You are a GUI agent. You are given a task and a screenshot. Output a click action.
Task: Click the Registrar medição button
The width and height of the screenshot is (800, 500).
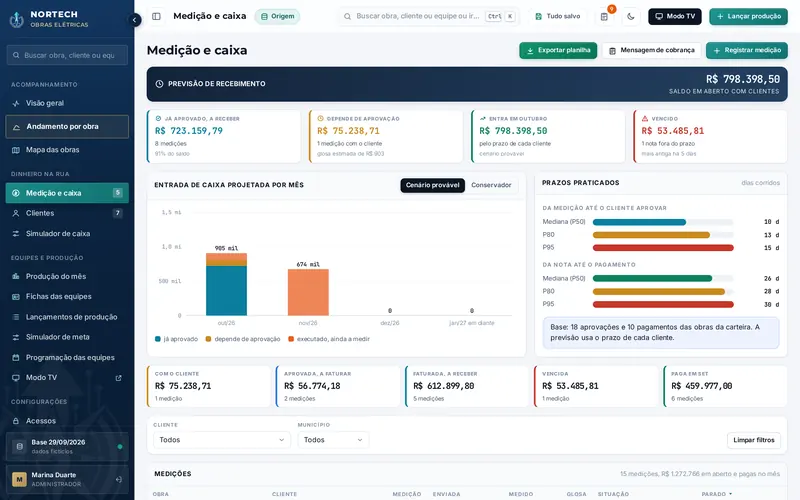(746, 51)
